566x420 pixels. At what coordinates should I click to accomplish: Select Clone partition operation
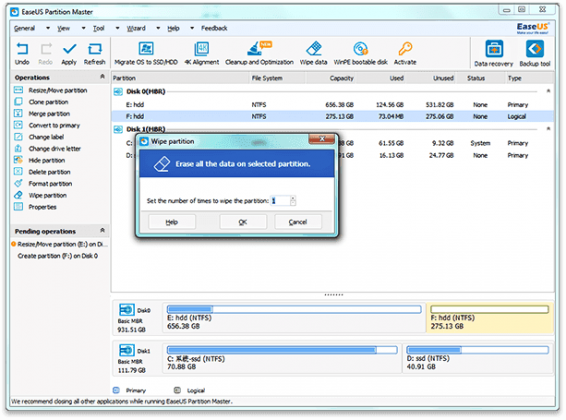click(x=41, y=102)
